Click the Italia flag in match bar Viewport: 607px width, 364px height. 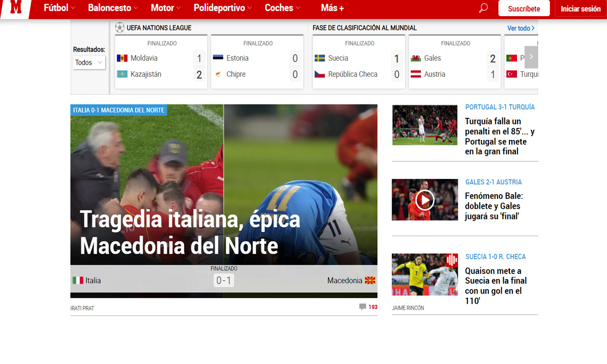(x=78, y=280)
